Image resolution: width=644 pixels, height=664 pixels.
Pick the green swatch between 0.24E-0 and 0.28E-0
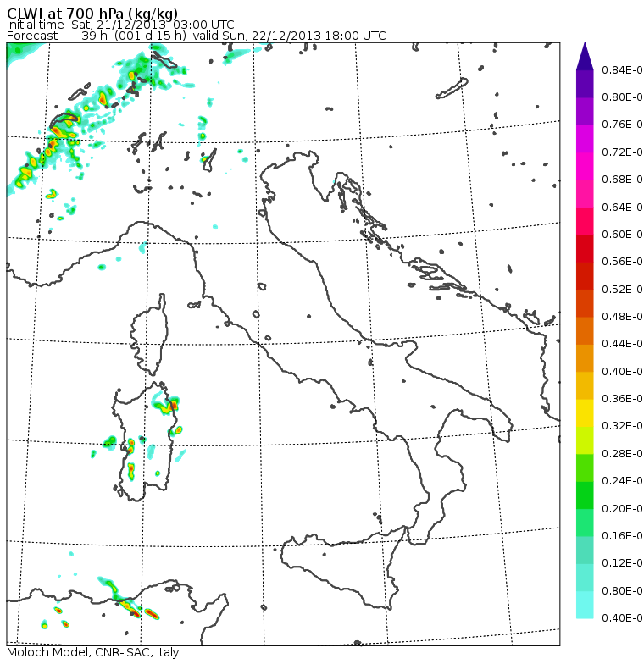(585, 468)
